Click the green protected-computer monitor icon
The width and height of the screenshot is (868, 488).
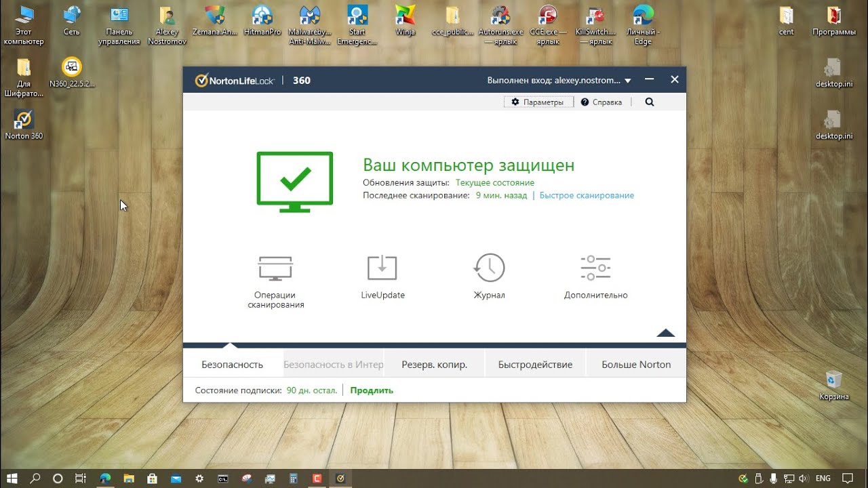click(295, 182)
